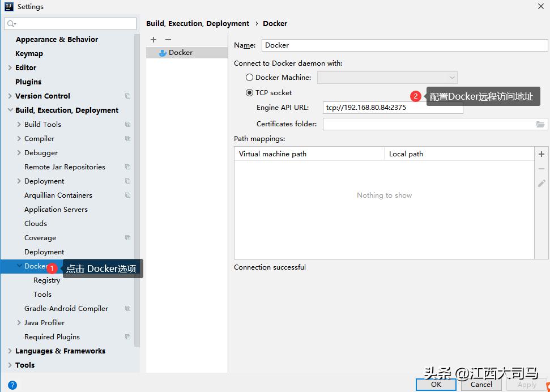The height and width of the screenshot is (392, 550).
Task: Select Docker entry in configuration list
Action: point(187,53)
